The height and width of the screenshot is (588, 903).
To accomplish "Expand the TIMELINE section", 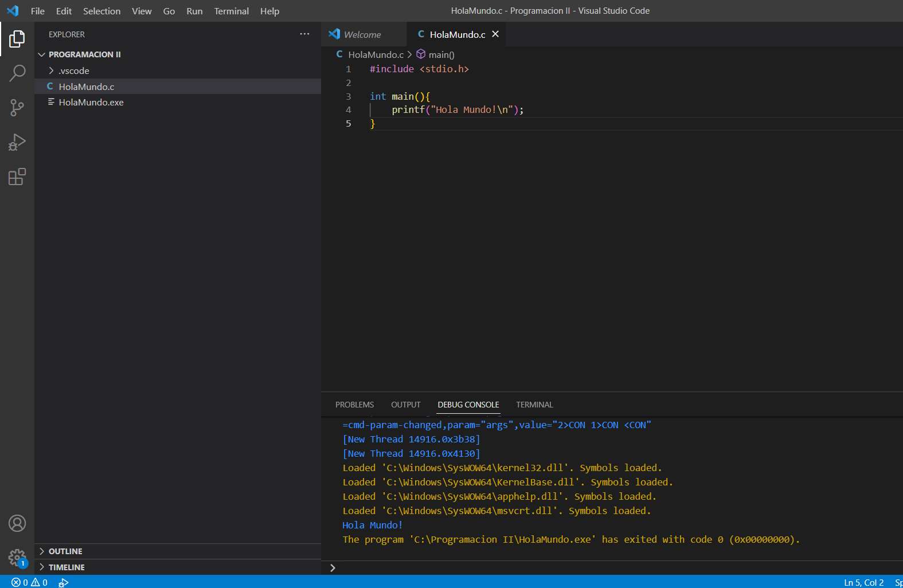I will click(66, 567).
